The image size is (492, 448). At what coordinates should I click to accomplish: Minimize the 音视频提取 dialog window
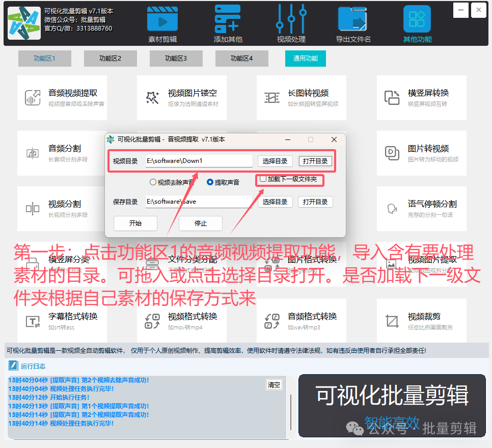(287, 139)
